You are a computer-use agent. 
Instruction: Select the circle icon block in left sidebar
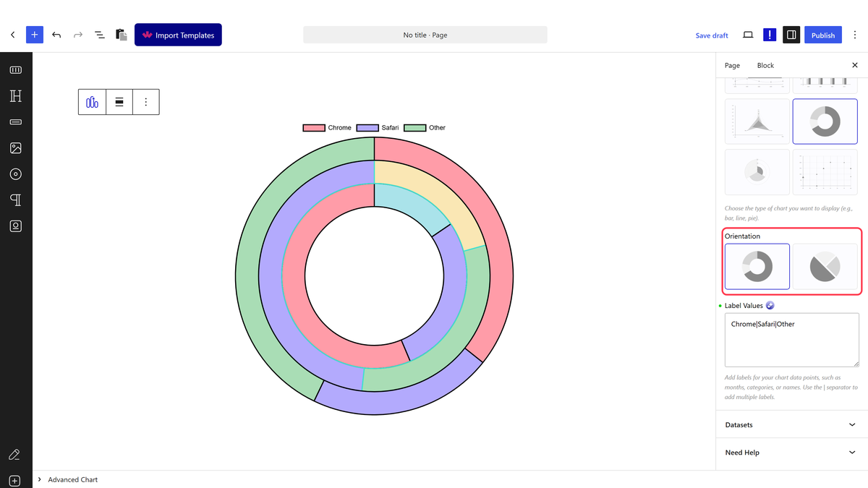pos(16,174)
